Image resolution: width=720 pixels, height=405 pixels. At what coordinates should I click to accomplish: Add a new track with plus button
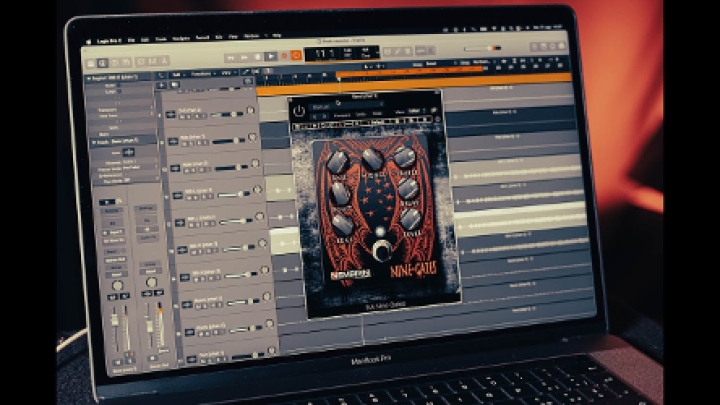pyautogui.click(x=161, y=85)
